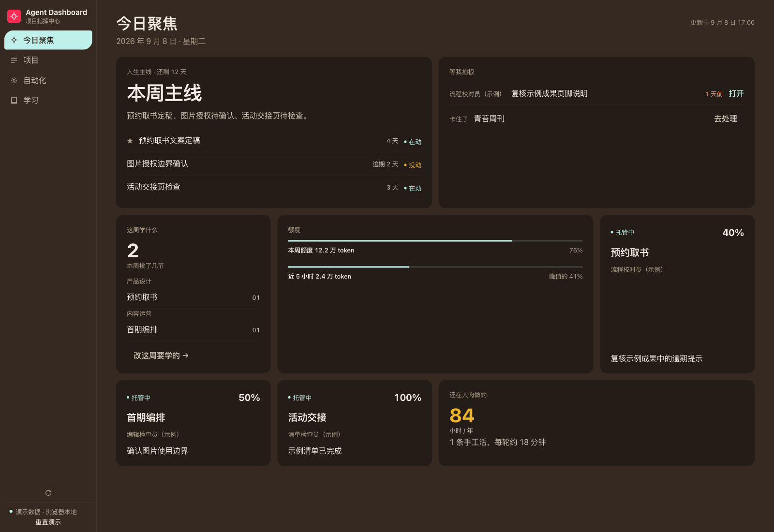Click the 没动 status on overdue task
The width and height of the screenshot is (774, 532).
413,165
